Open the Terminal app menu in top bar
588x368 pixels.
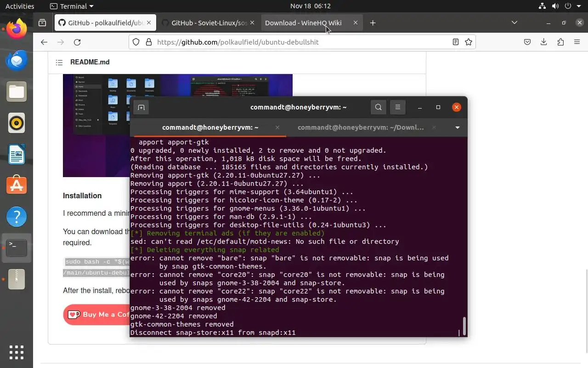[71, 6]
